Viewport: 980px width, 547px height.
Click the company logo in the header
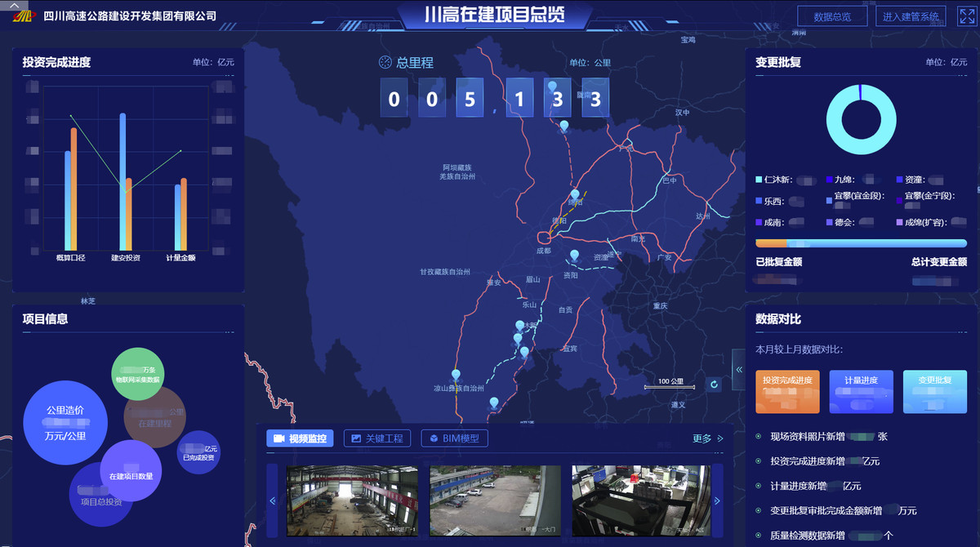click(23, 16)
